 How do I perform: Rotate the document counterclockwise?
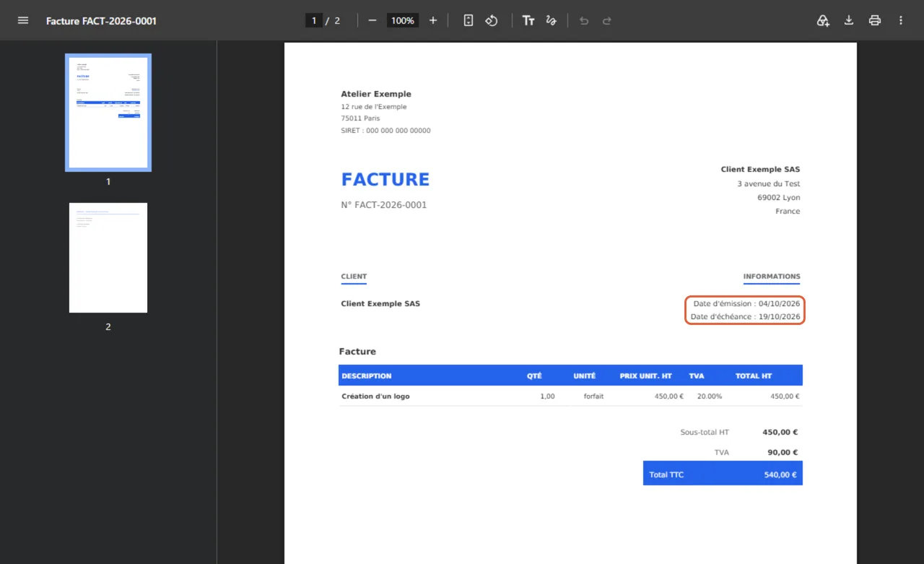tap(492, 20)
